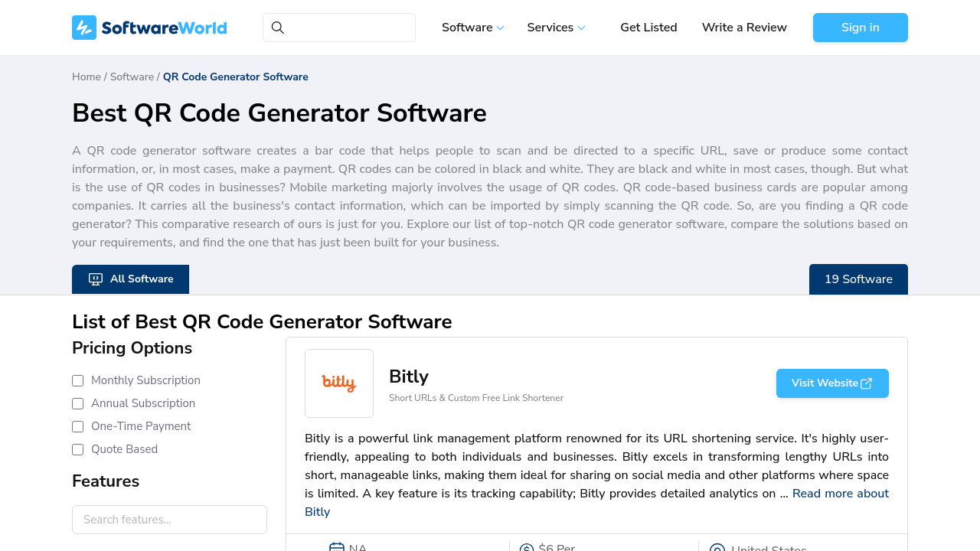This screenshot has width=980, height=551.
Task: Click Short URLs & Custom Free Link Shortener tagline
Action: 476,398
